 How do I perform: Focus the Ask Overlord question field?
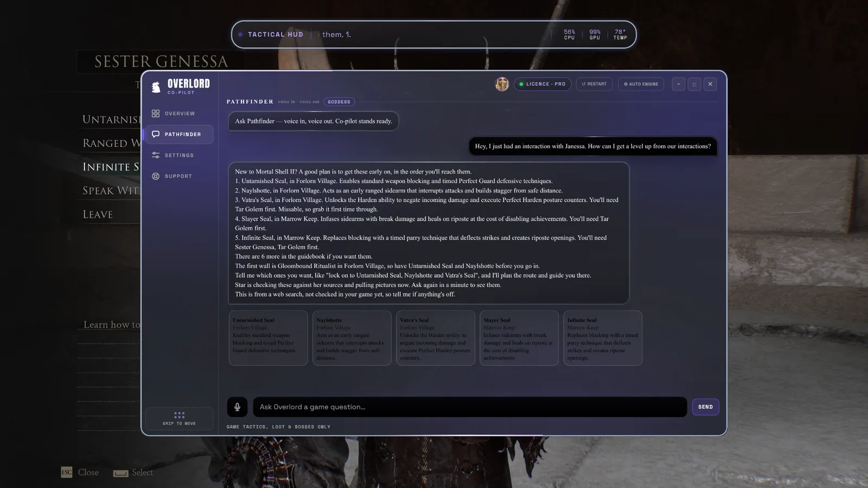pyautogui.click(x=470, y=407)
